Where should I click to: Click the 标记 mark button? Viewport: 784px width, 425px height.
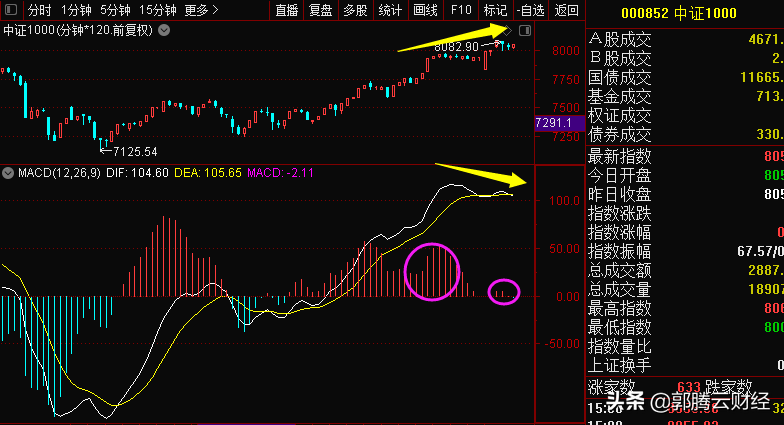[x=495, y=10]
